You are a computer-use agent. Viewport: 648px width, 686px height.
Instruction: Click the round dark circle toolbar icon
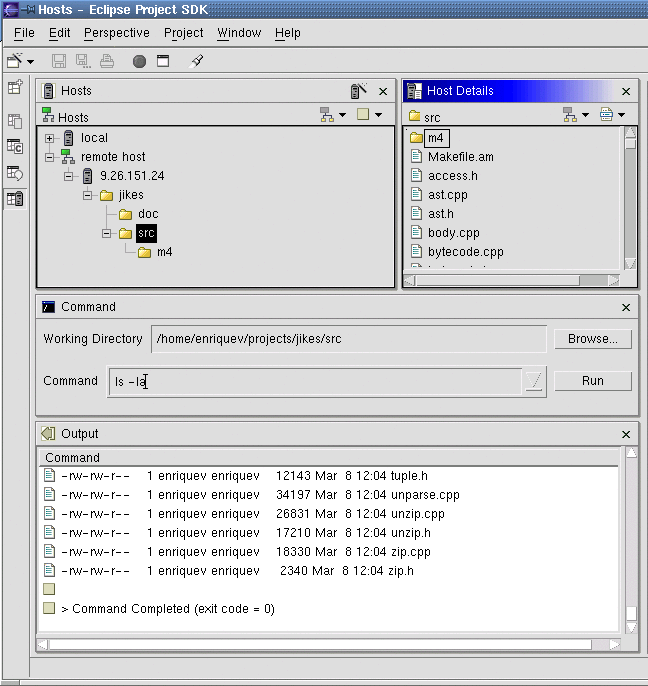click(x=139, y=61)
